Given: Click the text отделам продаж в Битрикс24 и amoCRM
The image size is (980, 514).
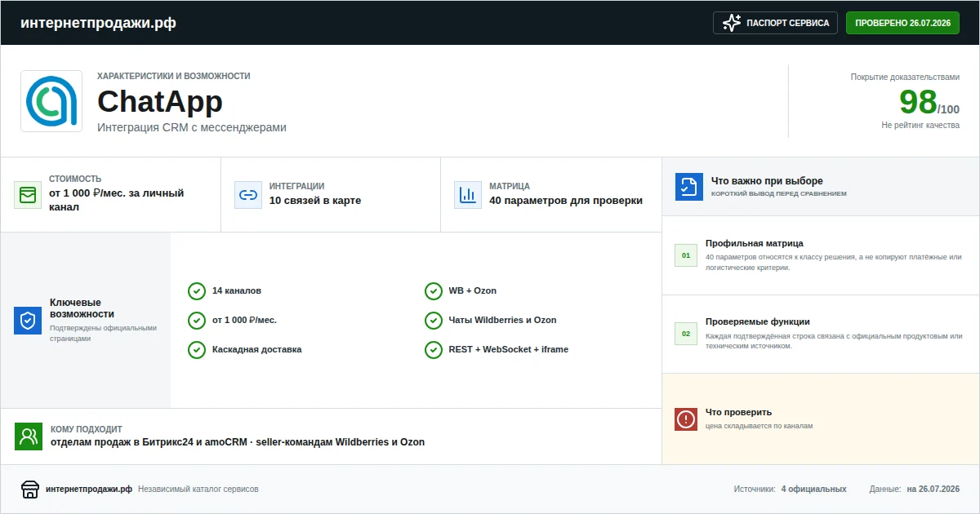Looking at the screenshot, I should coord(149,442).
